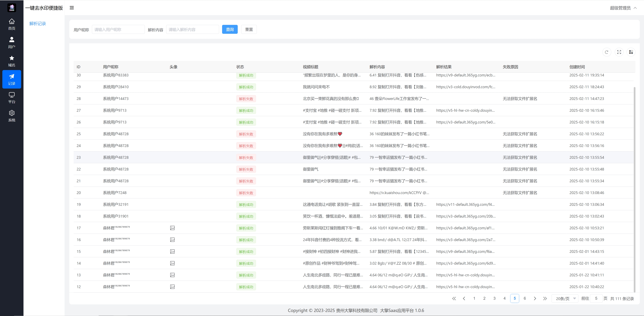Focus the 前往 page number input
Image resolution: width=644 pixels, height=316 pixels.
[596, 299]
